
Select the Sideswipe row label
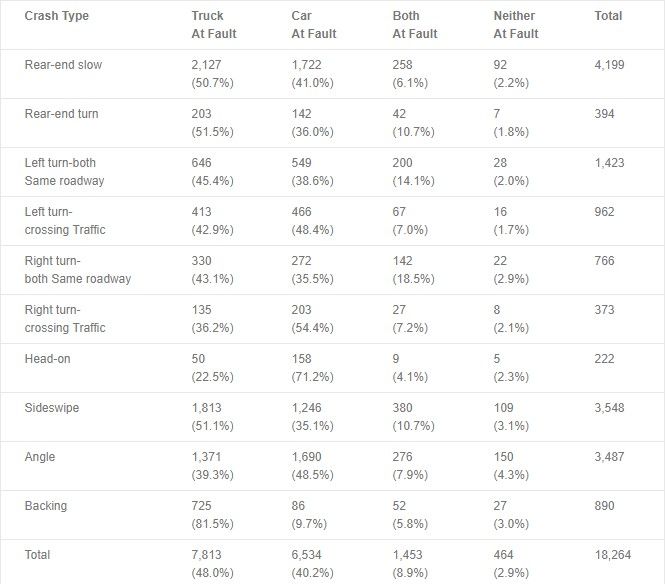coord(52,408)
